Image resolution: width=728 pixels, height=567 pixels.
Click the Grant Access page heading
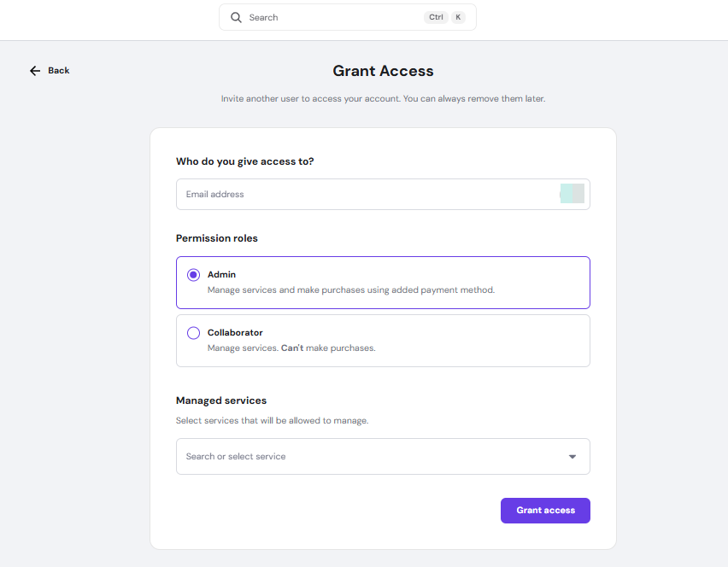(x=383, y=71)
